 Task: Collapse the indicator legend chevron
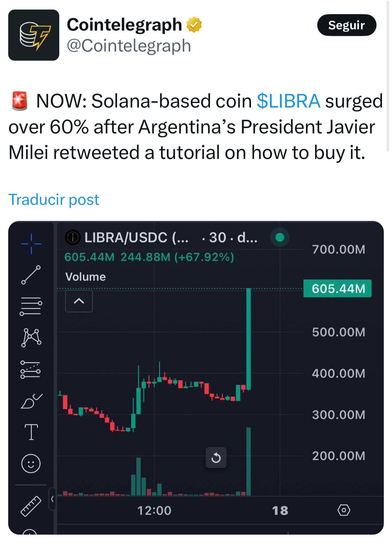tap(79, 301)
